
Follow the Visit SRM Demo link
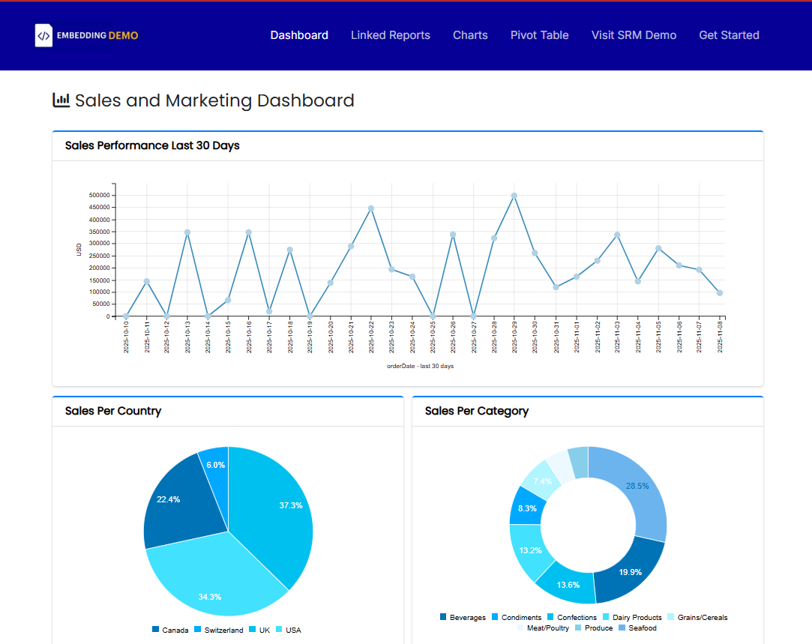click(x=634, y=35)
